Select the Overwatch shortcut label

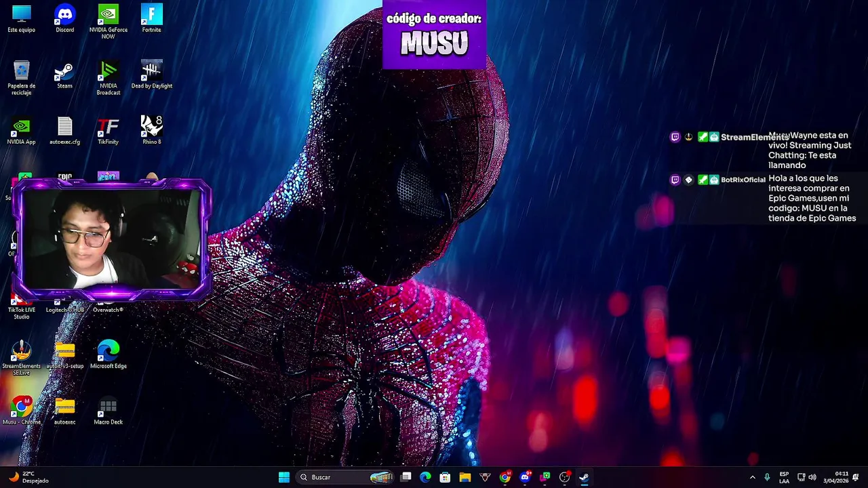point(108,310)
